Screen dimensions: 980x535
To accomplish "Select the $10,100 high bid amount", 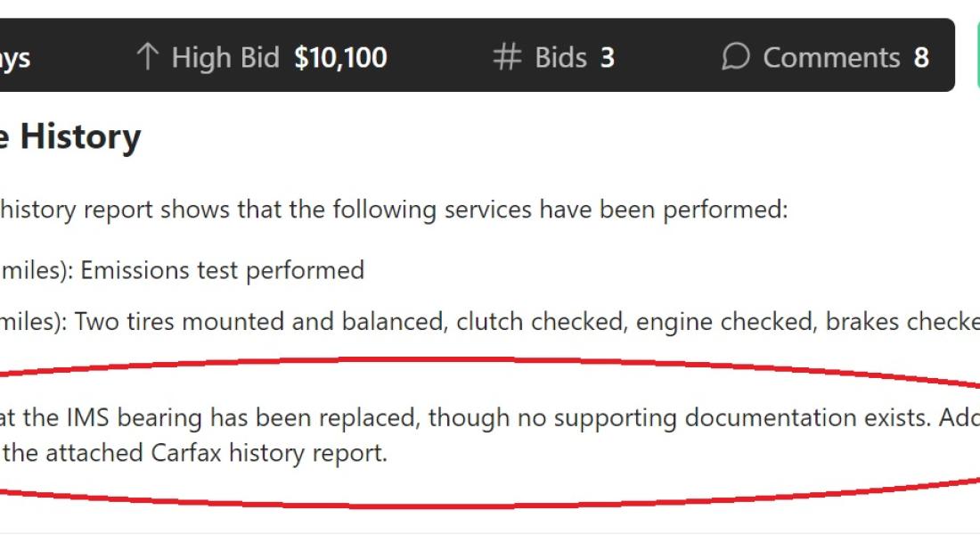I will click(340, 58).
